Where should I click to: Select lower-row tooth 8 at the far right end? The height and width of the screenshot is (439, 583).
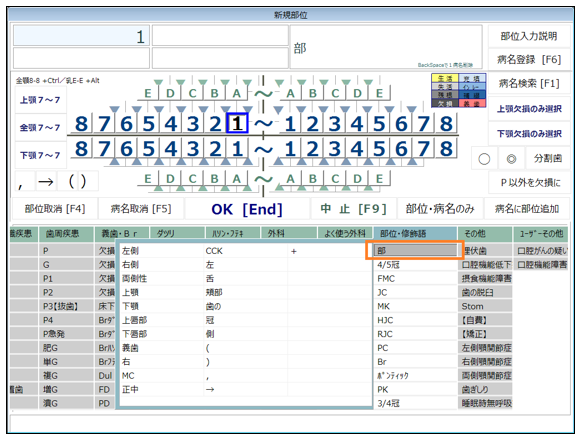446,149
